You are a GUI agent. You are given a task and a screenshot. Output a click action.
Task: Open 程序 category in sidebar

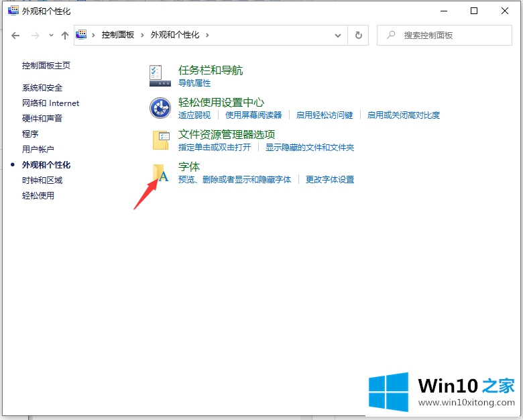(30, 134)
